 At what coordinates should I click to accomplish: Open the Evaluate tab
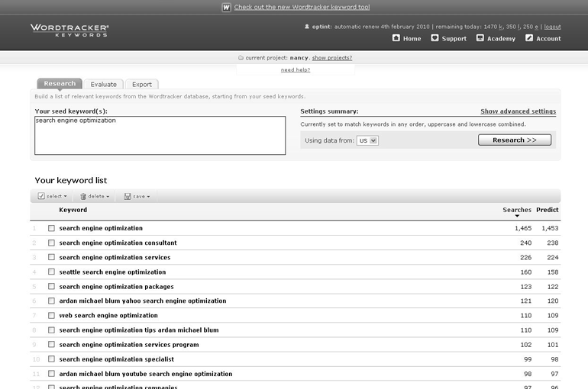point(104,84)
